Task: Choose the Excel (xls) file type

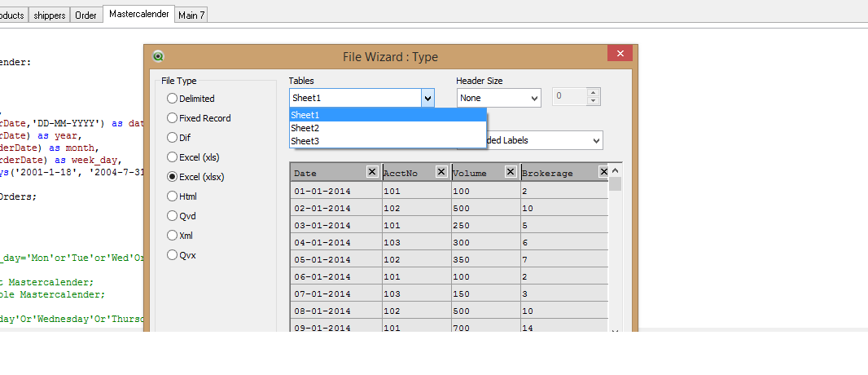Action: [172, 157]
